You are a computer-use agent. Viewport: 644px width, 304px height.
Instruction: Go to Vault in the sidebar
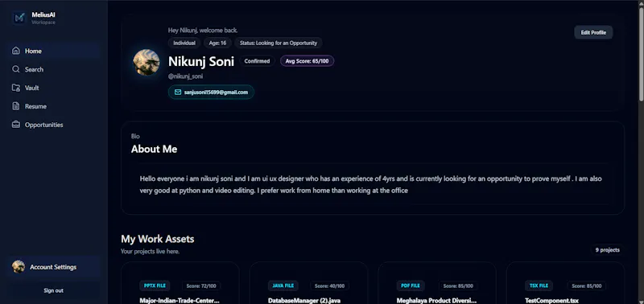(53, 88)
